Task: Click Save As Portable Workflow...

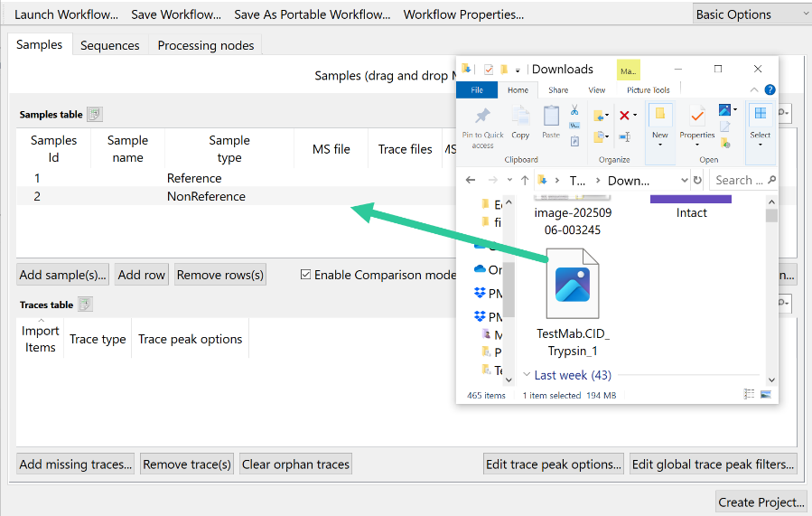Action: [x=313, y=14]
